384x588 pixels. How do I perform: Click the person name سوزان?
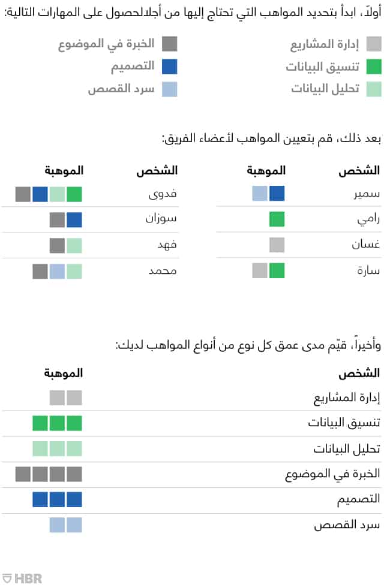pos(161,219)
